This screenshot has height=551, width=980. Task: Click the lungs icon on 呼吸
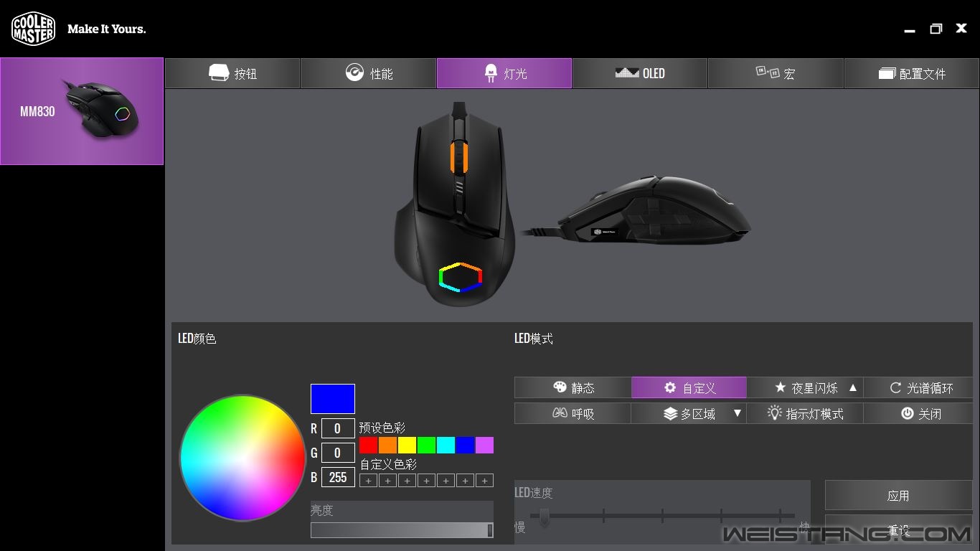(560, 413)
